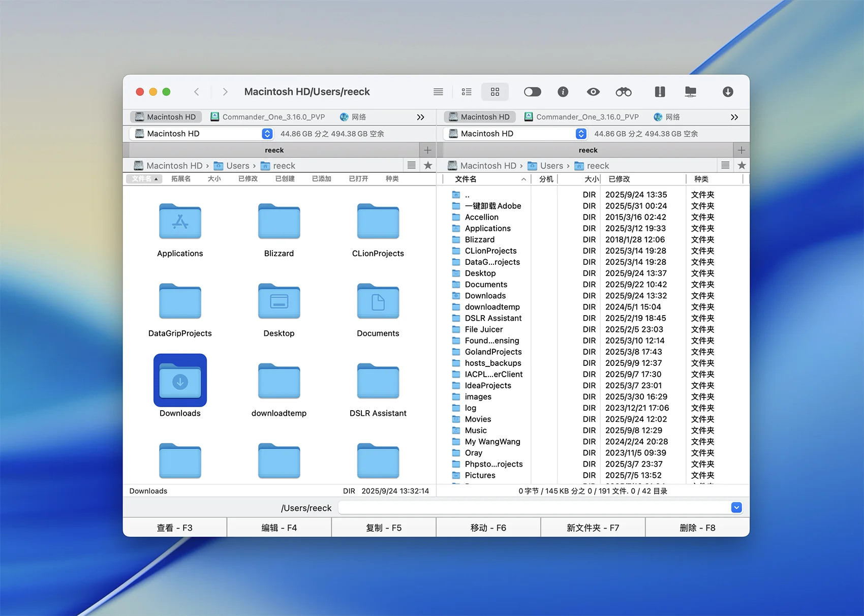The height and width of the screenshot is (616, 864).
Task: Sort right pane by 已修改 header
Action: 643,179
